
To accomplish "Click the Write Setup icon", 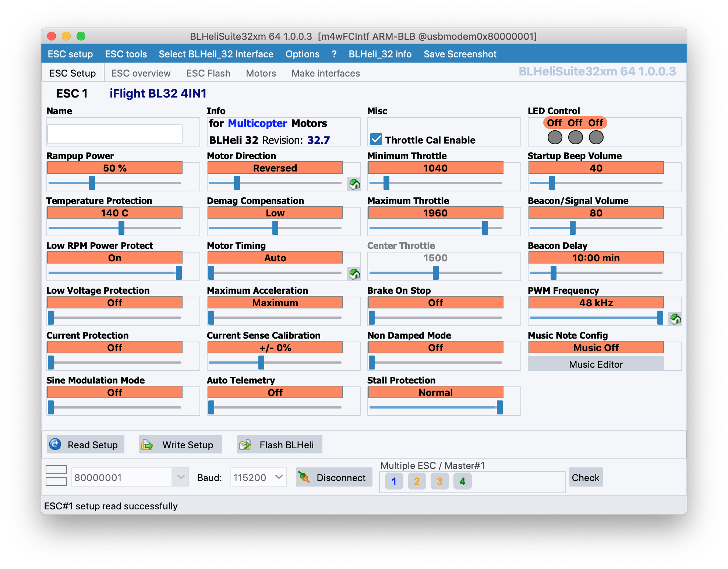I will click(147, 445).
